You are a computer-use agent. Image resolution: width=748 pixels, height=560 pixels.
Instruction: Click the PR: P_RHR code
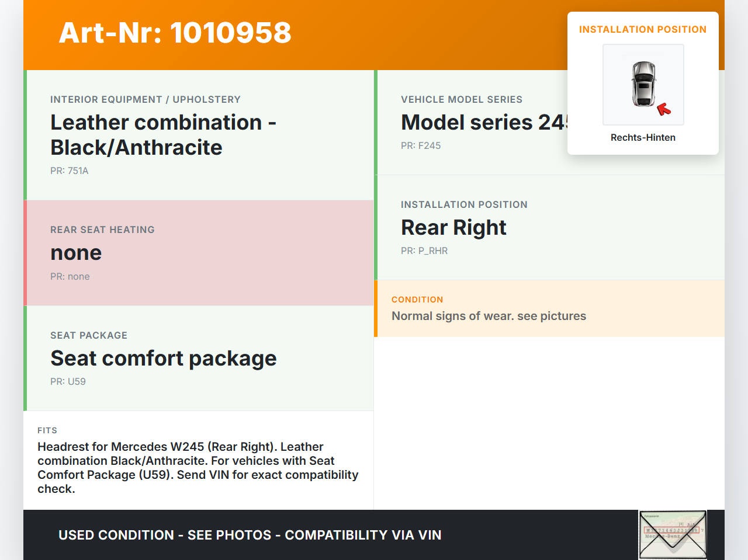[x=424, y=251]
